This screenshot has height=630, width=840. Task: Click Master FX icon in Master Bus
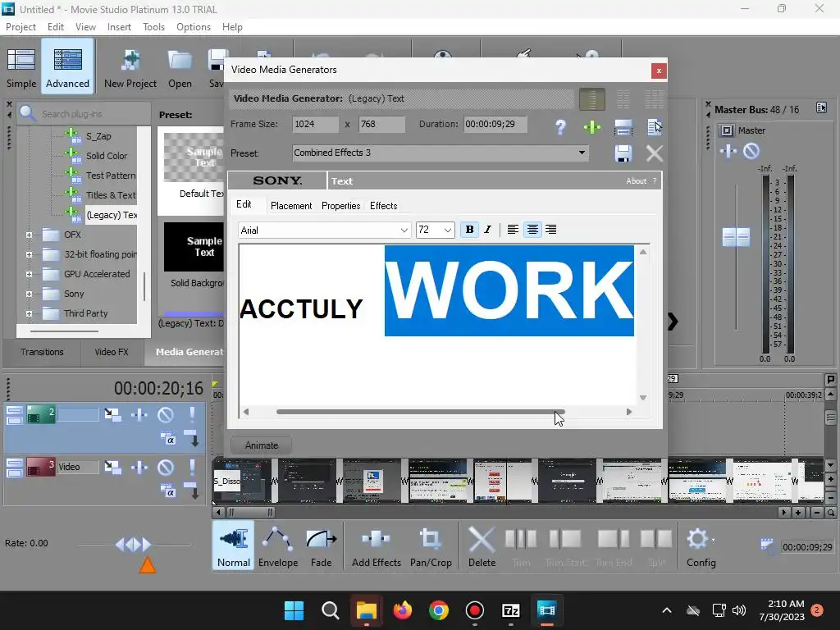tap(728, 151)
